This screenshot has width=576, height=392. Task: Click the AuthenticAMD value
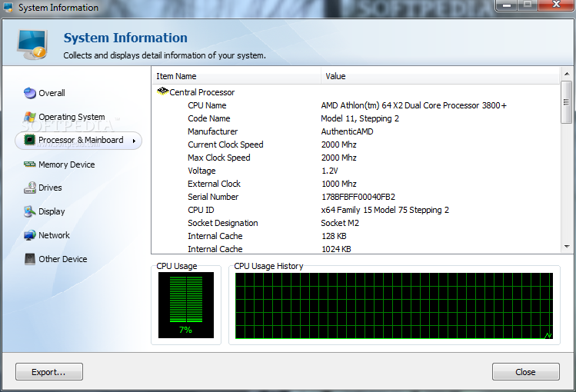347,131
